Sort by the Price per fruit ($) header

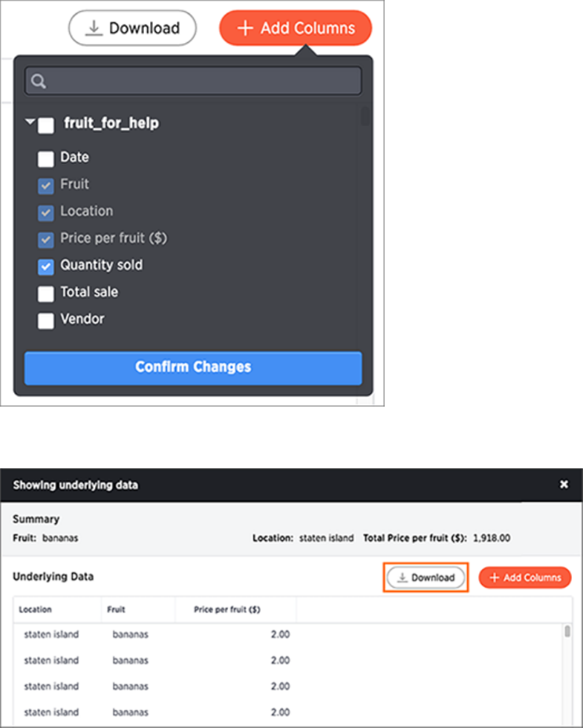click(x=227, y=609)
